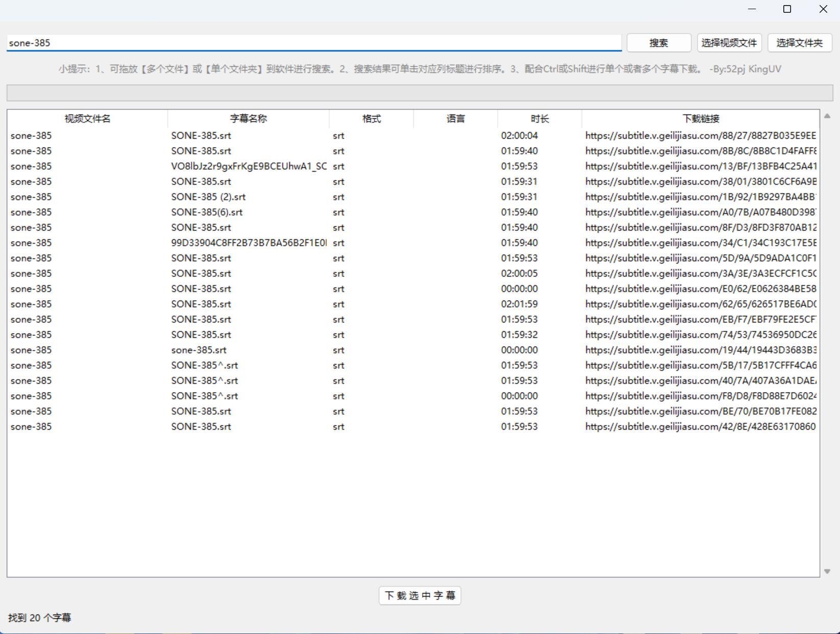
Task: Click the link containing /38/01/3801C6CF6A9E
Action: [701, 182]
